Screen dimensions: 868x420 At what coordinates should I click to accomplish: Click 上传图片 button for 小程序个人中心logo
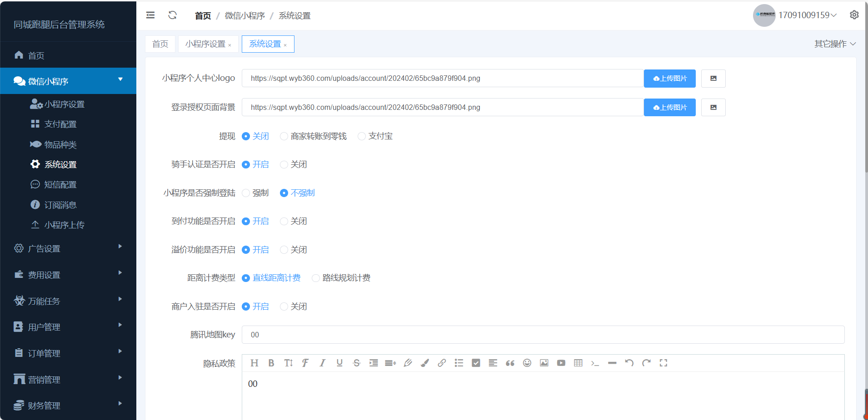pyautogui.click(x=669, y=79)
